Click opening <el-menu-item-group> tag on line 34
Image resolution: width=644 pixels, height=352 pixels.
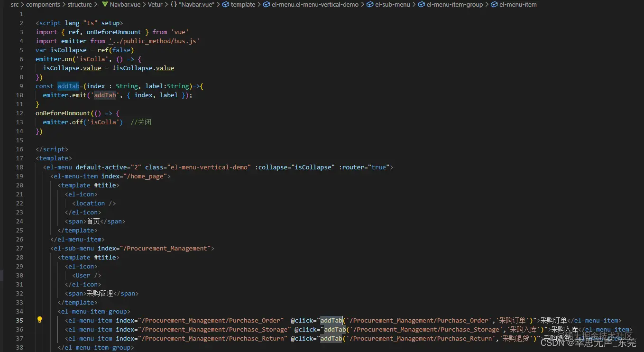[x=94, y=311]
